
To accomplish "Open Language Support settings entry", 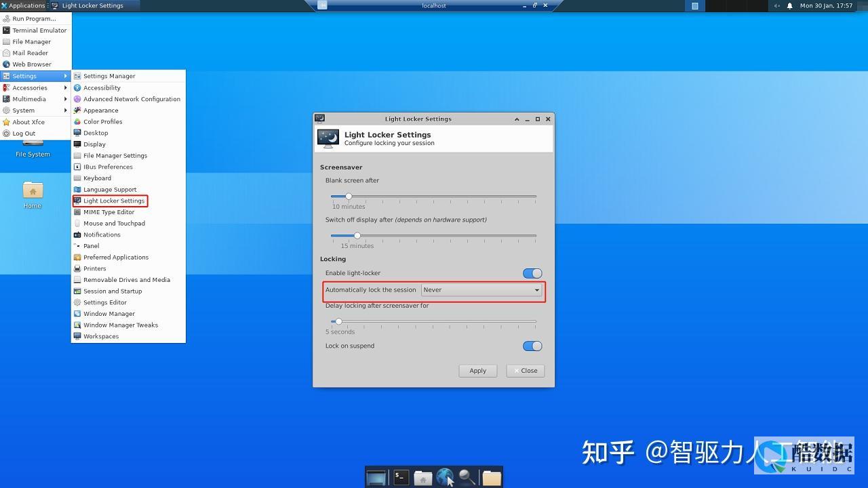I will (x=128, y=190).
